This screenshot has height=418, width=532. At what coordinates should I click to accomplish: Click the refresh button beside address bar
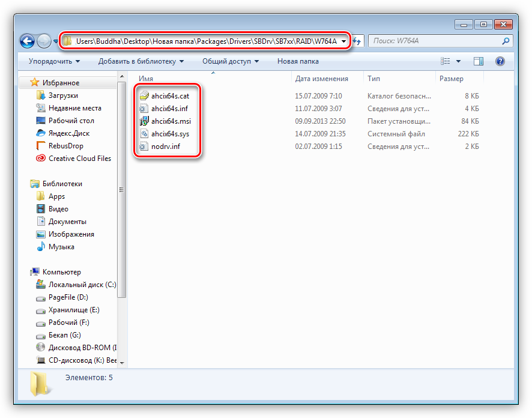click(x=357, y=41)
